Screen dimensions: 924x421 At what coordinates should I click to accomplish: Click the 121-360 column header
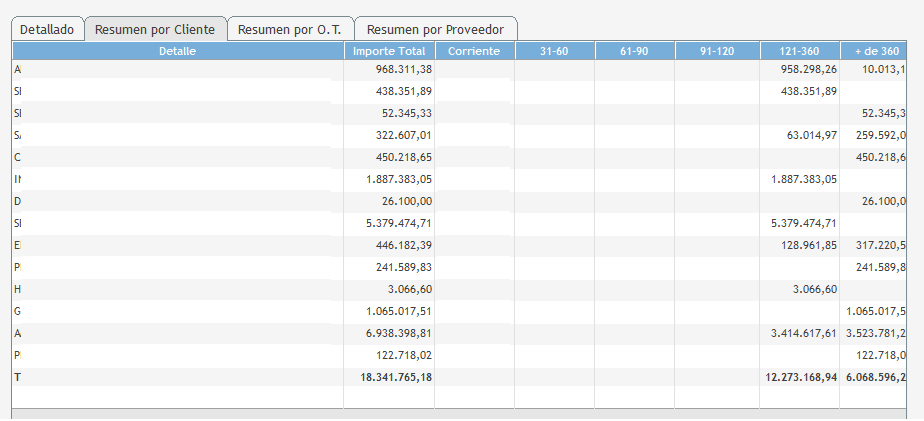(x=797, y=50)
